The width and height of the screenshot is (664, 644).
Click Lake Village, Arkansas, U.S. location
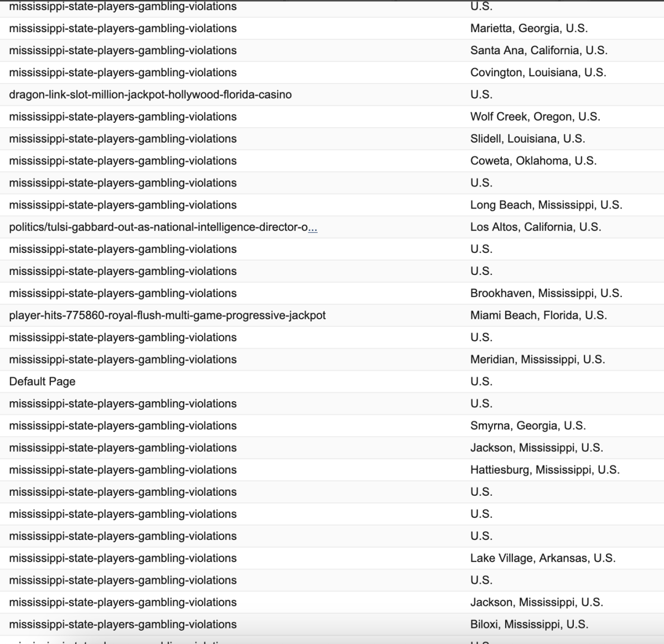543,558
